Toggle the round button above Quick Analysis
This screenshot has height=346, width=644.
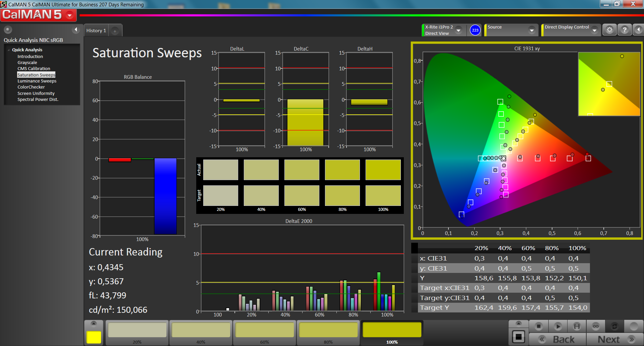(x=8, y=30)
